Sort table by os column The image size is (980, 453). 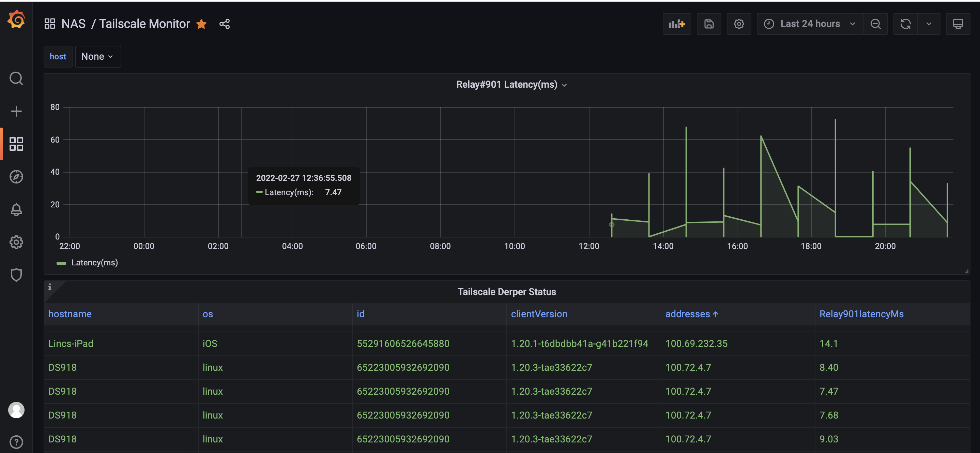tap(208, 313)
